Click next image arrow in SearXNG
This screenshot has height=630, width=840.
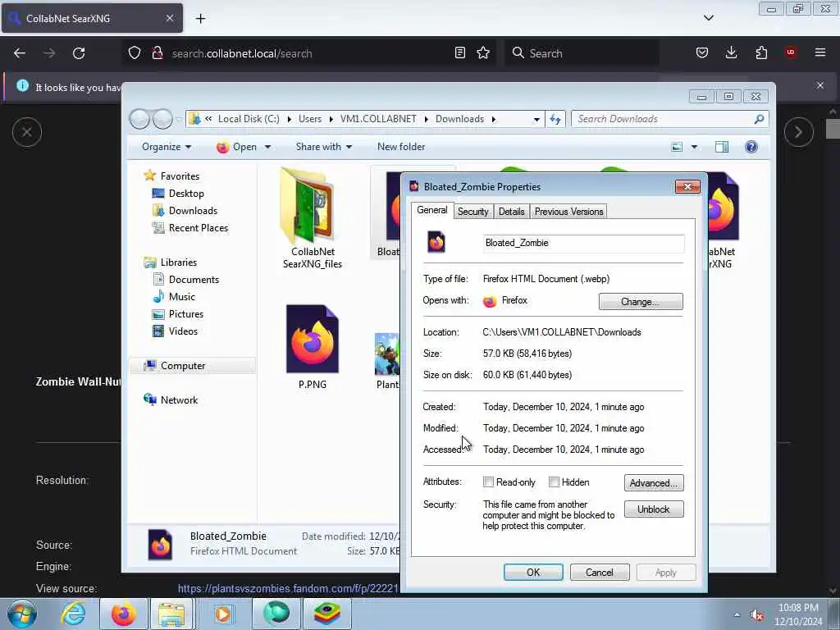pos(798,132)
